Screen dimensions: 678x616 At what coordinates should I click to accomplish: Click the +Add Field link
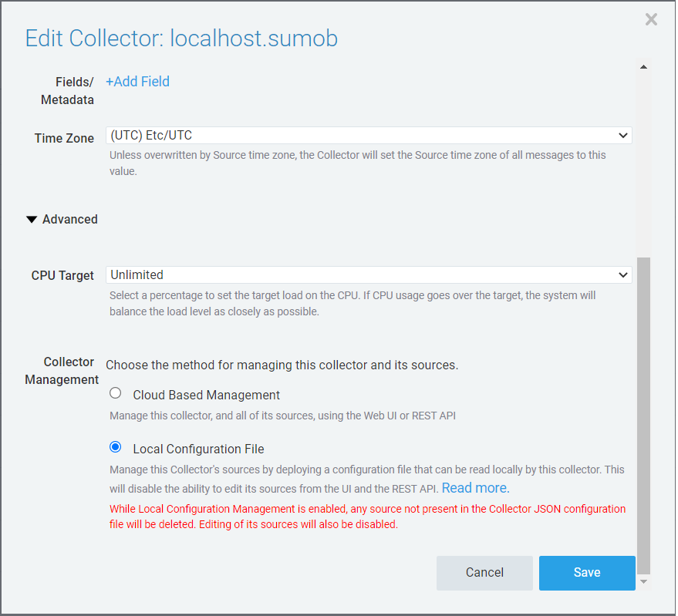pyautogui.click(x=137, y=81)
